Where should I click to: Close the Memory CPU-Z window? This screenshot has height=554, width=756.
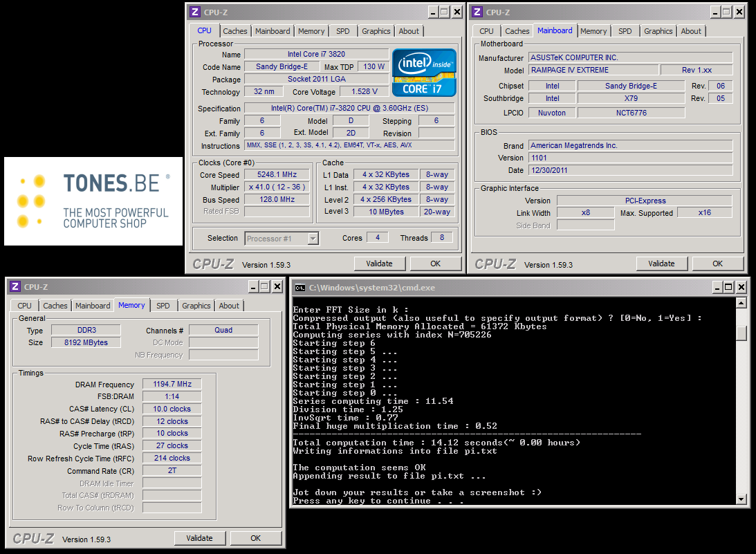277,286
